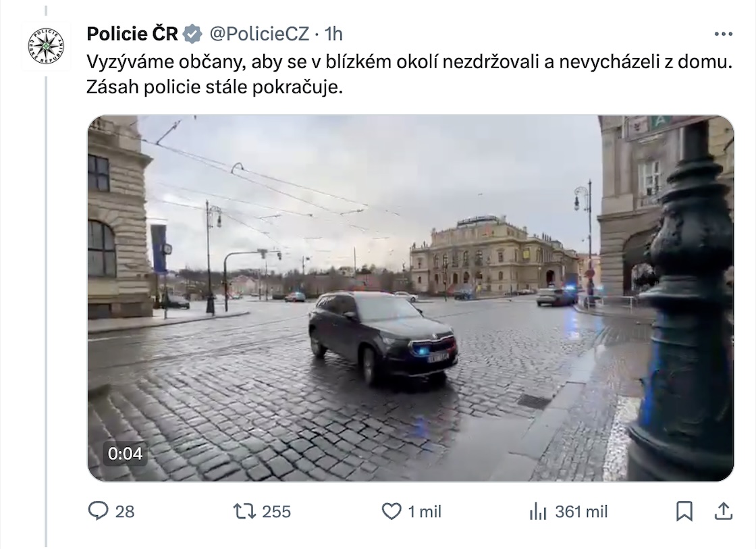
Task: Open the three-dot more options menu
Action: 723,34
